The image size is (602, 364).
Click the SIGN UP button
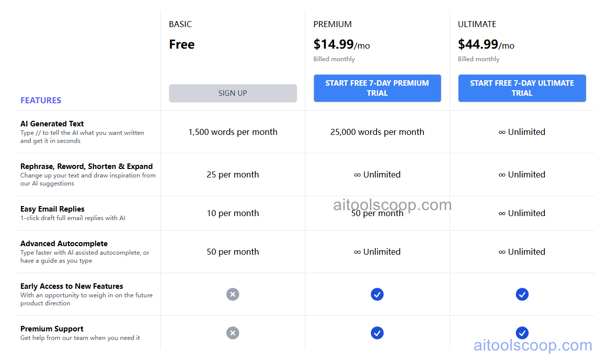pos(233,93)
